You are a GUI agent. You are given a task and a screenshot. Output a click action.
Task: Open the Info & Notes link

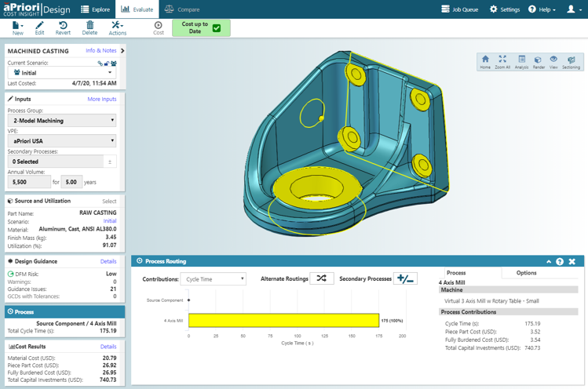point(100,51)
